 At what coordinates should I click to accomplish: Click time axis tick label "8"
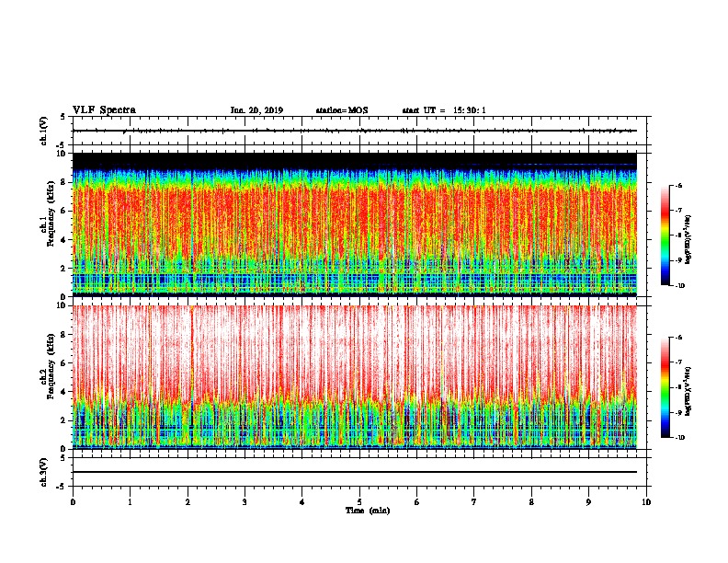(531, 502)
